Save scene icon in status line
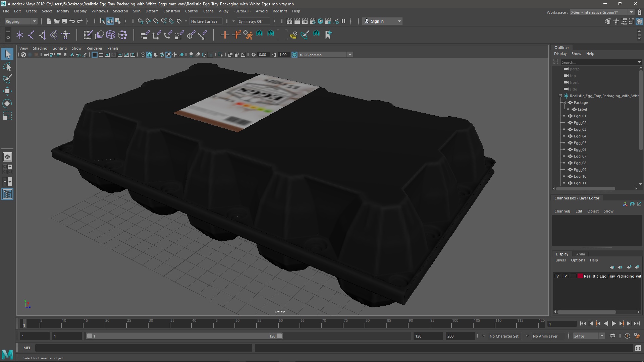644x362 pixels. [x=64, y=21]
